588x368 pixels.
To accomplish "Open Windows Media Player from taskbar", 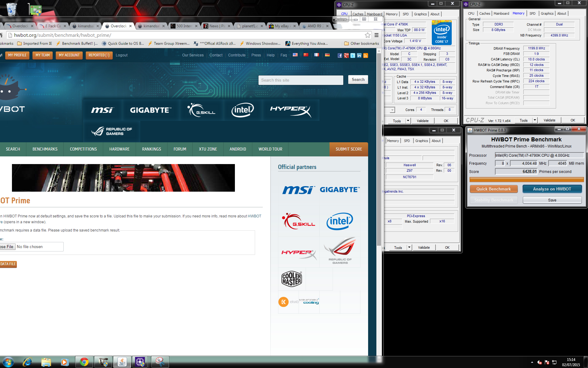I will pos(65,362).
